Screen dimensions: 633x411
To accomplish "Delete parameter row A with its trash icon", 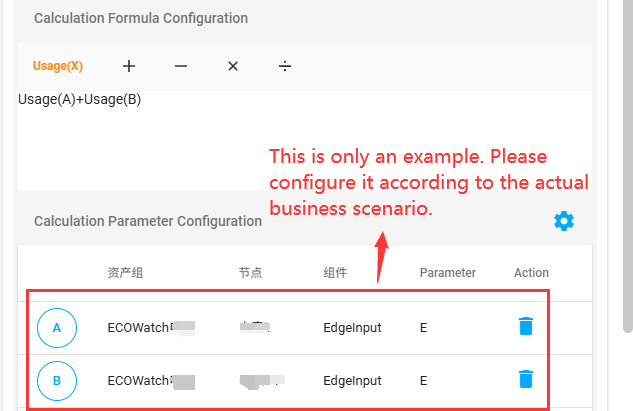I will pyautogui.click(x=526, y=327).
